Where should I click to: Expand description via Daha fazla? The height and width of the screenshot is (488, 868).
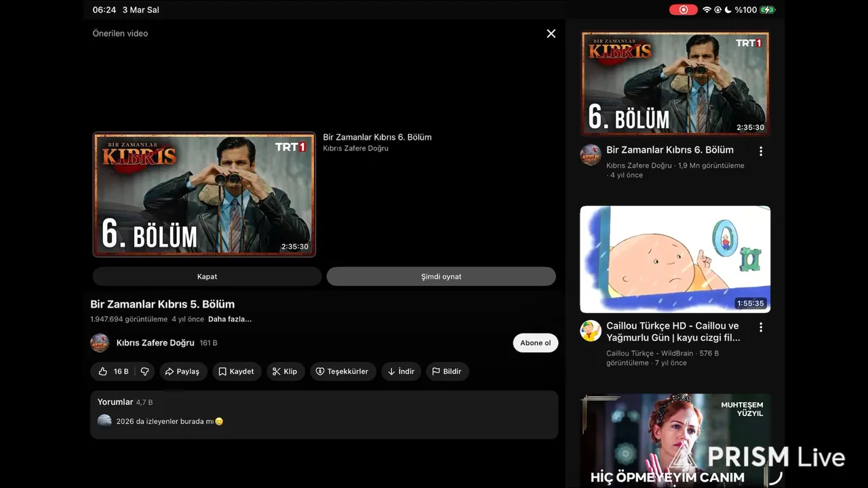230,319
